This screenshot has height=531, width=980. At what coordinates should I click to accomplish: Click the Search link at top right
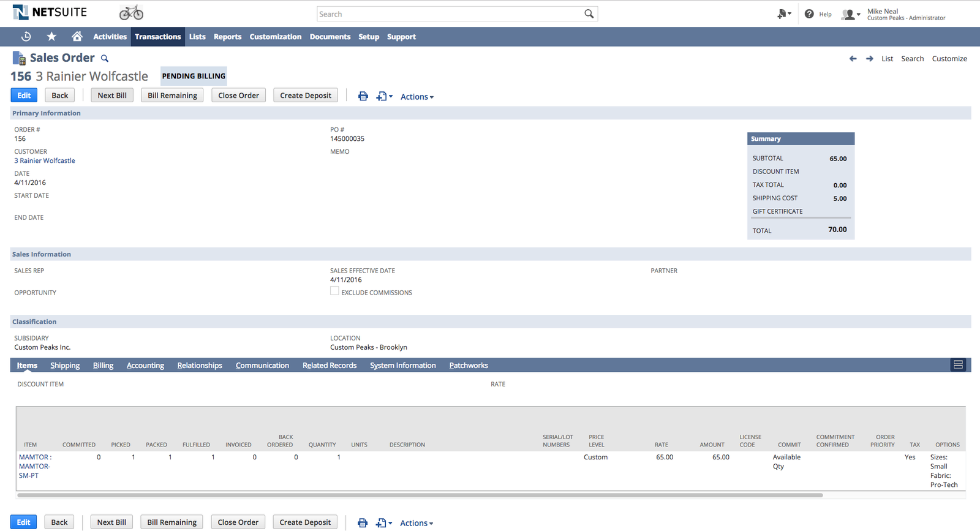click(x=912, y=59)
